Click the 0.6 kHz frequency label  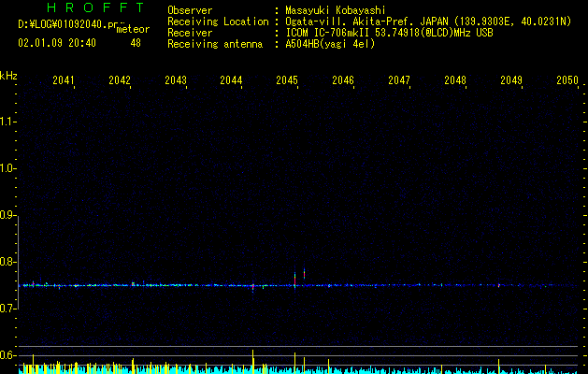tap(7, 355)
